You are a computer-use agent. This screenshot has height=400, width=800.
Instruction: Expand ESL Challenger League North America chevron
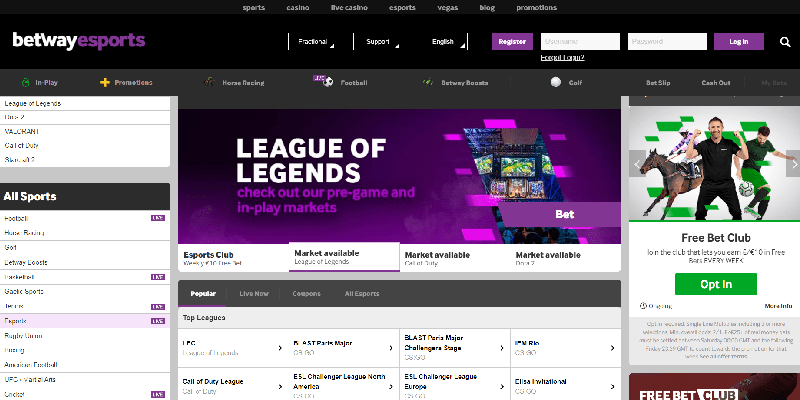coord(391,387)
